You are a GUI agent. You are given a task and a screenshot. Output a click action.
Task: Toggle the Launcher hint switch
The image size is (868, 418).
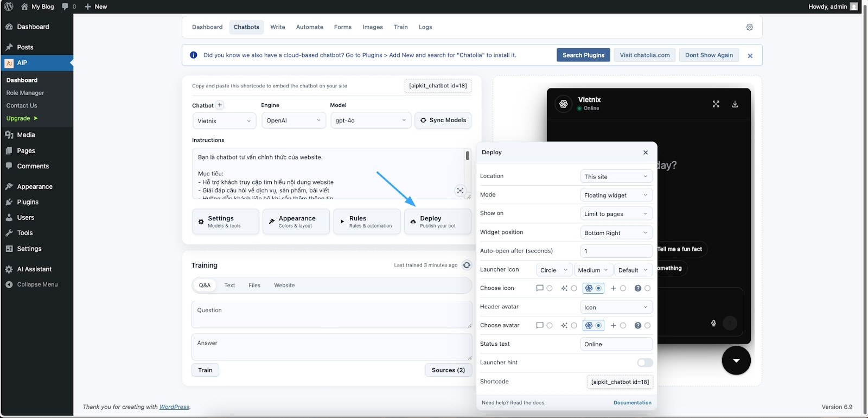coord(644,363)
